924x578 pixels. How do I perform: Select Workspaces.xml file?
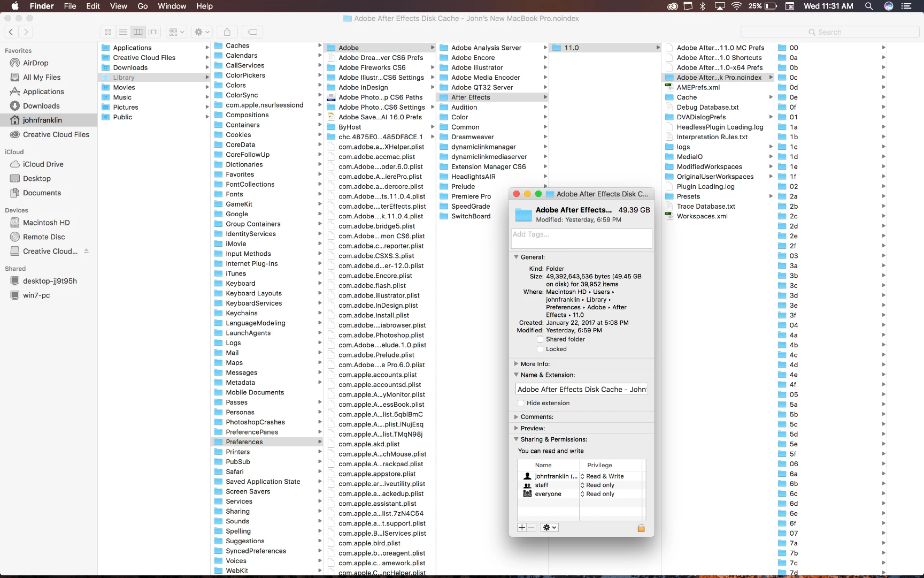click(702, 216)
